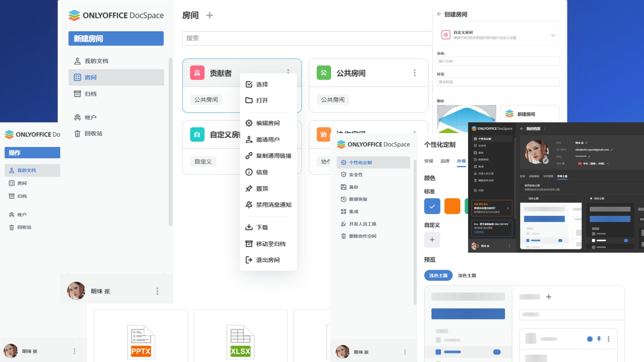
Task: Select the 深色主题 radio button
Action: point(591,198)
